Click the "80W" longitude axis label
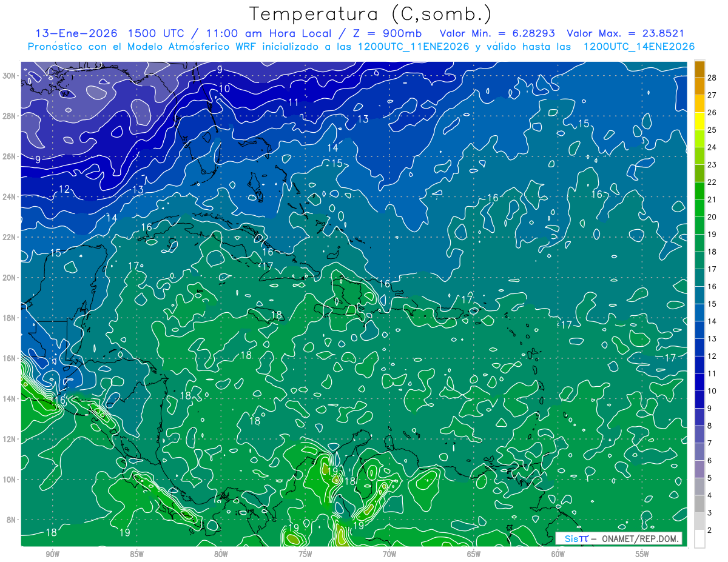728x562 pixels. click(x=221, y=554)
